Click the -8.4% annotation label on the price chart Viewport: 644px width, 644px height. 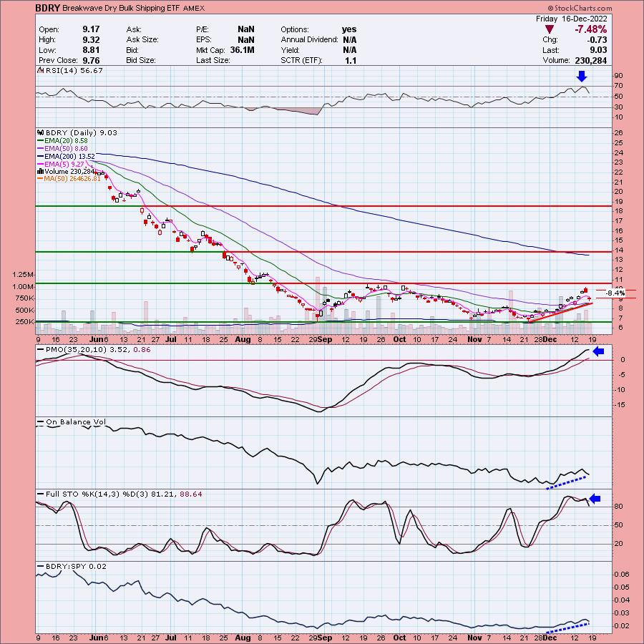(x=615, y=293)
